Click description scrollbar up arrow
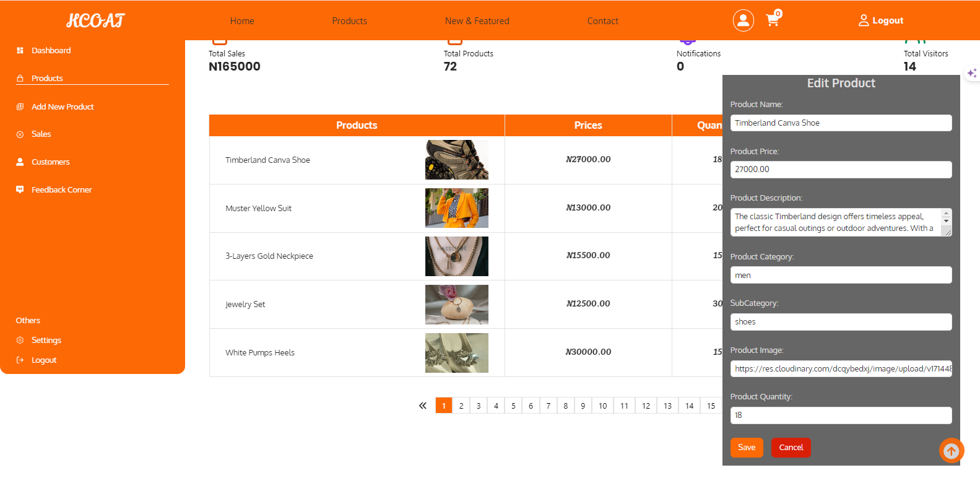Viewport: 980px width, 478px height. (946, 213)
